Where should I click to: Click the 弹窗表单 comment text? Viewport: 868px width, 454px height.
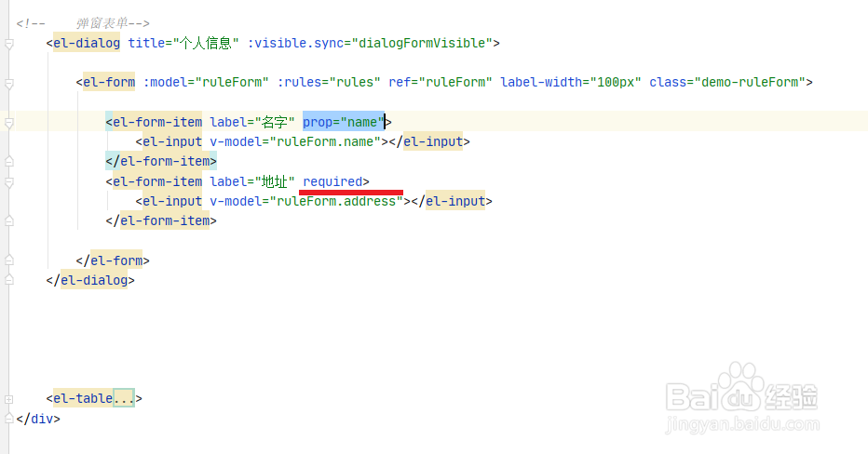(102, 23)
